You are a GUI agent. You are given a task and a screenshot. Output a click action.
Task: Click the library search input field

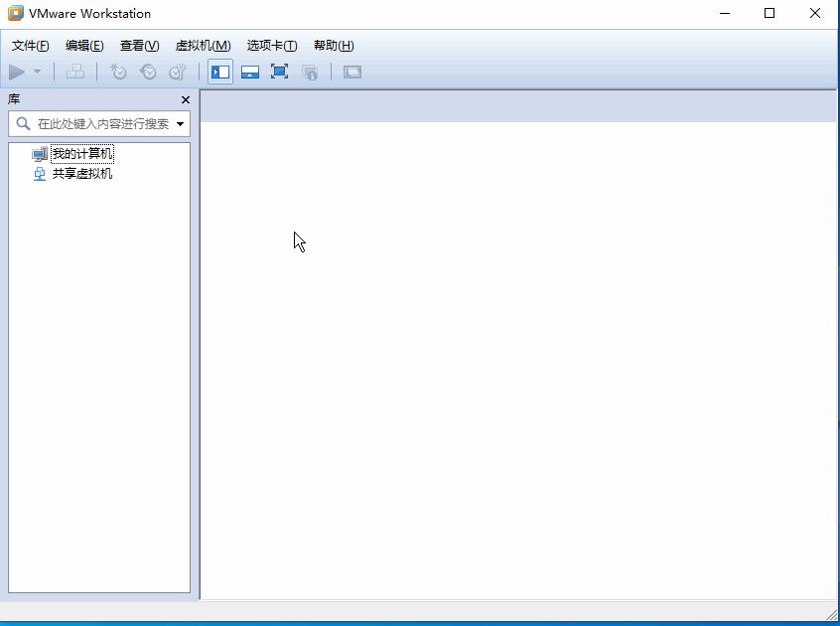(x=99, y=124)
